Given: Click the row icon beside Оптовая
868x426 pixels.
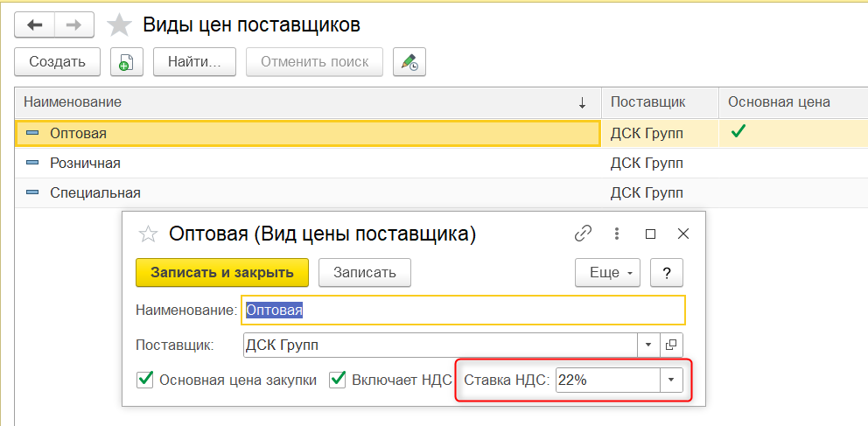Looking at the screenshot, I should (32, 133).
